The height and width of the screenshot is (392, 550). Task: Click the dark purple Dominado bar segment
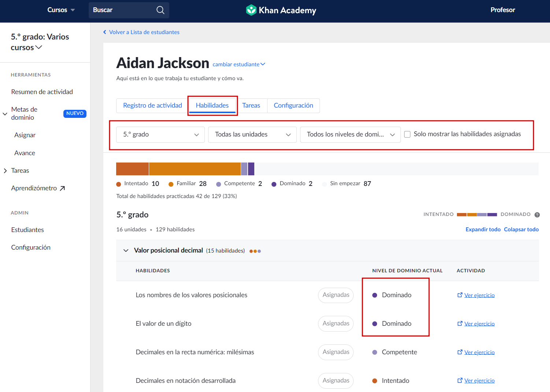[251, 169]
